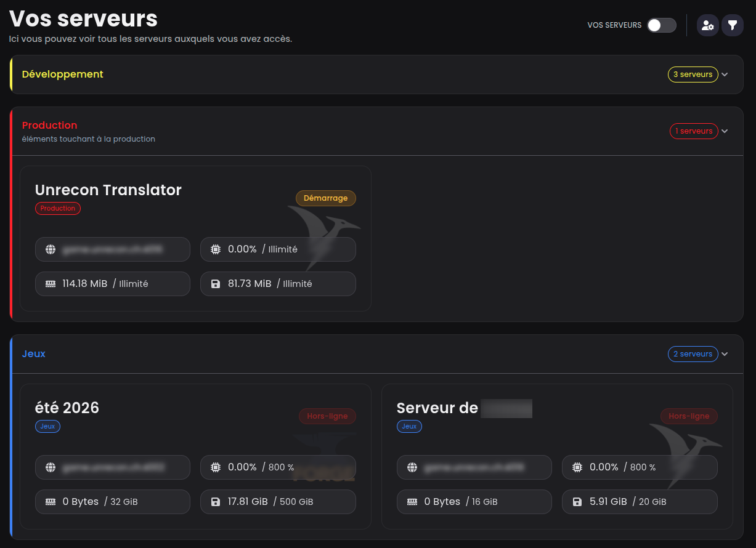Image resolution: width=756 pixels, height=548 pixels.
Task: Click the CPU chip icon on Serveur de card
Action: tap(577, 467)
